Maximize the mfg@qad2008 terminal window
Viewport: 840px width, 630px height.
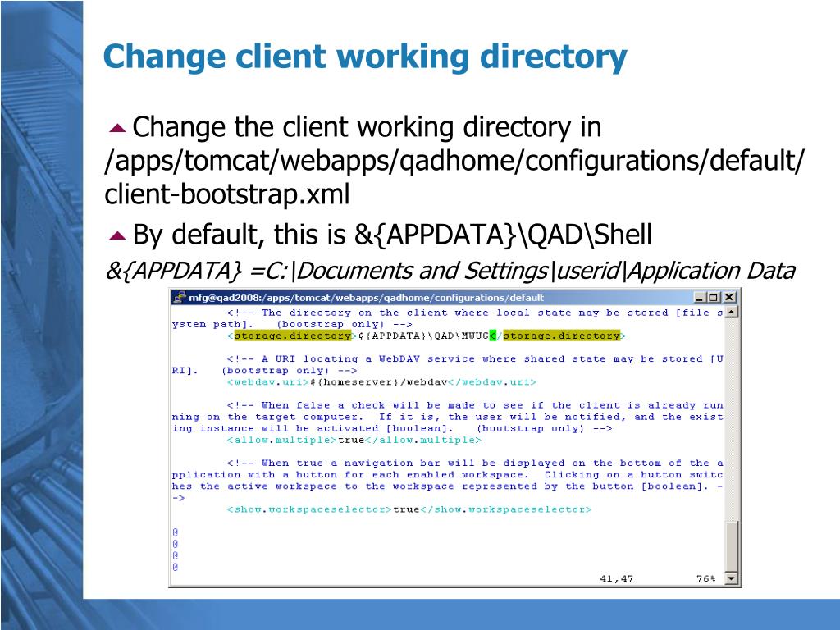[713, 297]
